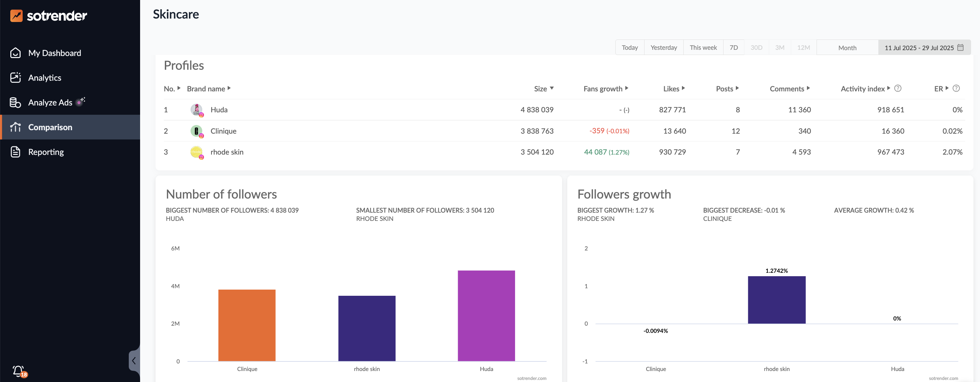Image resolution: width=980 pixels, height=382 pixels.
Task: Switch date range to 7D
Action: coord(733,47)
